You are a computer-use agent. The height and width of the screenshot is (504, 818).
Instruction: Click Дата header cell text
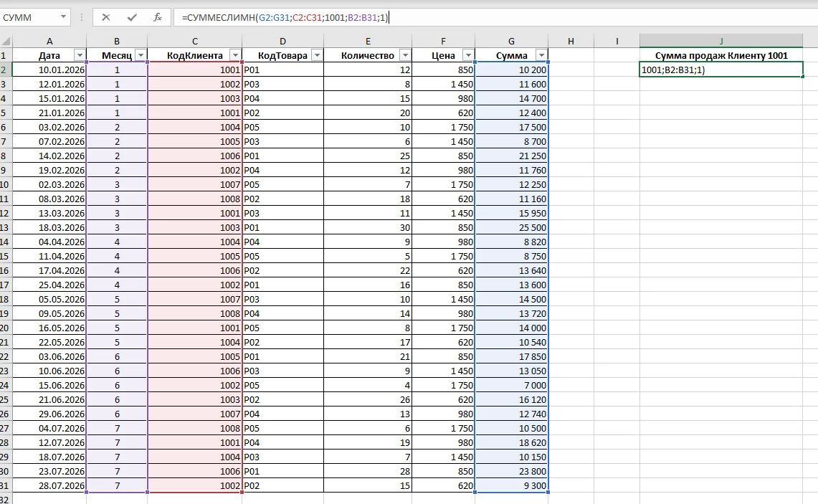coord(49,55)
